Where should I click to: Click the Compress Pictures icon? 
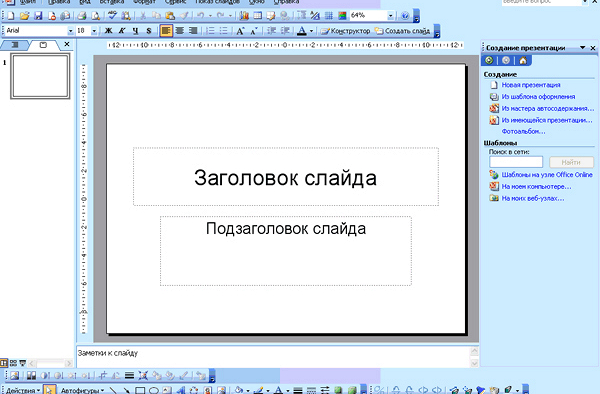143,376
